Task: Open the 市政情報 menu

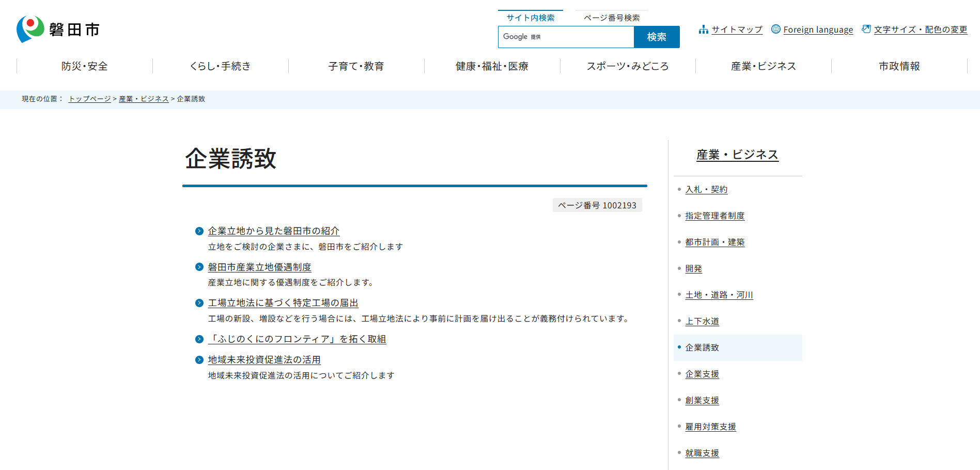Action: pos(899,66)
